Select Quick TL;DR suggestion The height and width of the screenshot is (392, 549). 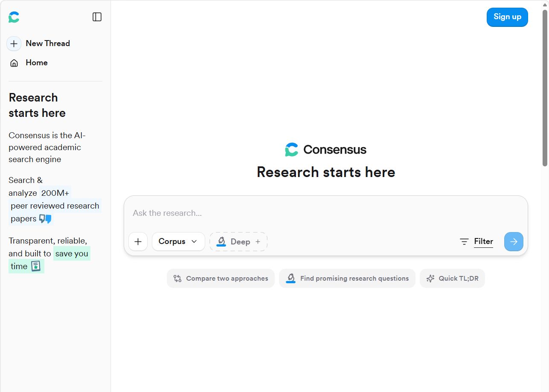point(452,279)
